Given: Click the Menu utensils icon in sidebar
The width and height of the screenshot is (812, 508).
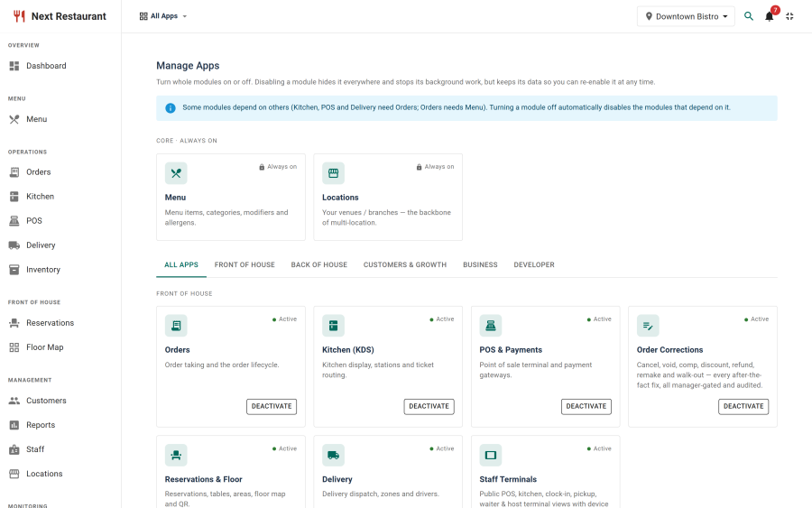Looking at the screenshot, I should 14,119.
